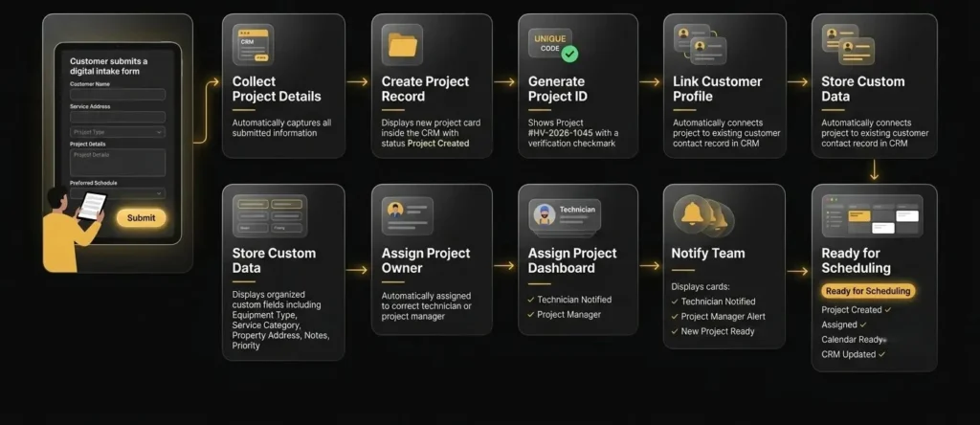Screen dimensions: 980x425
Task: Click the yellow Ready for Scheduling pill badge
Action: coord(868,291)
